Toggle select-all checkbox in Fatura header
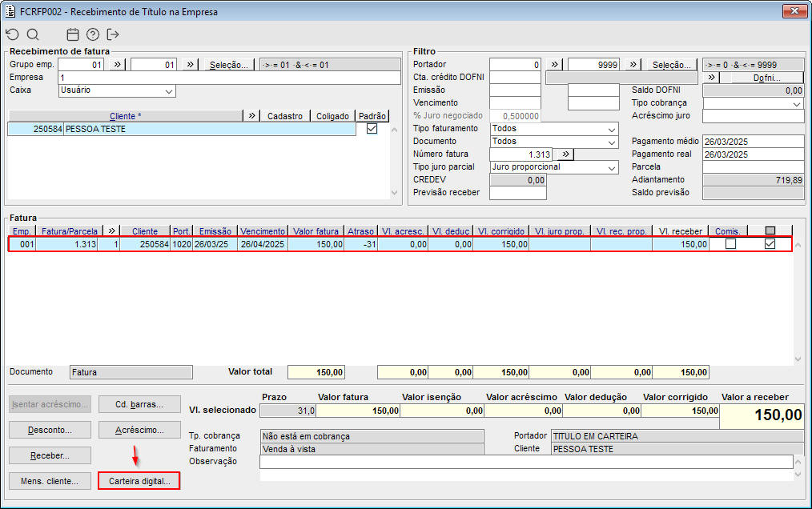 pos(770,231)
